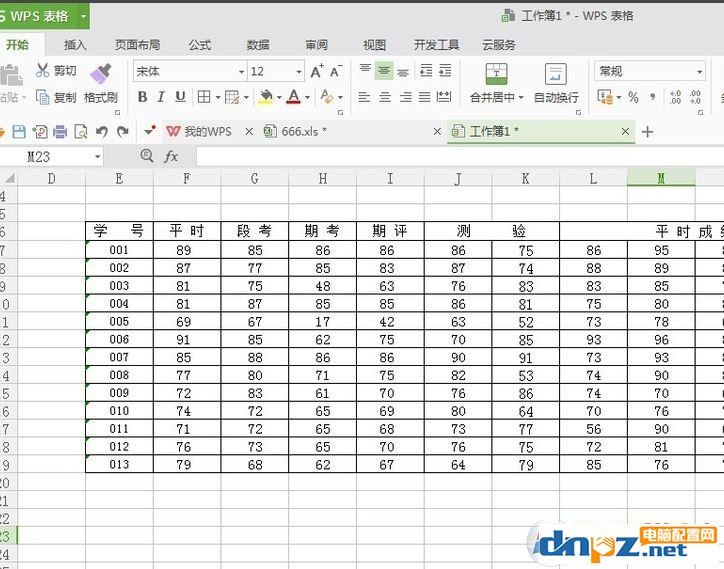Open the borders dropdown arrow
The width and height of the screenshot is (724, 569).
(217, 97)
